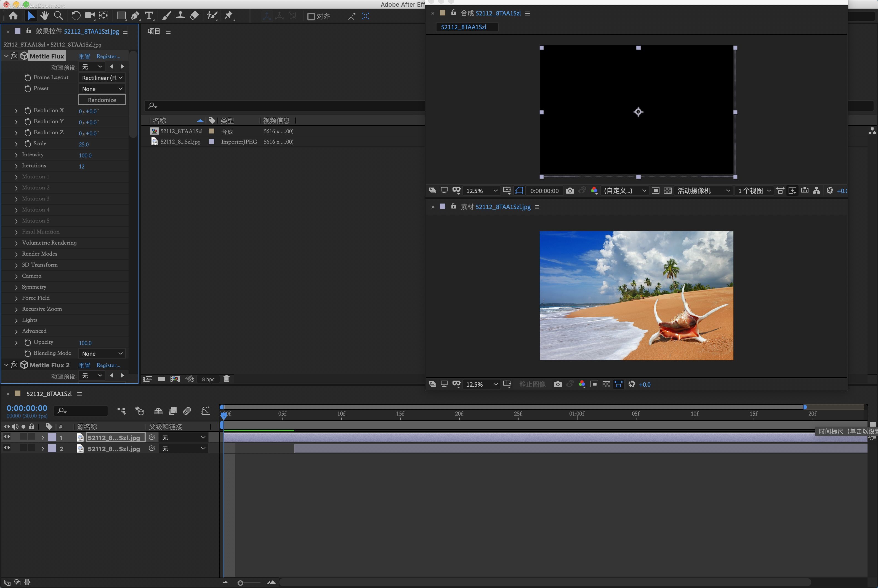This screenshot has width=878, height=588.
Task: Select the Pen tool in toolbar
Action: click(x=135, y=16)
